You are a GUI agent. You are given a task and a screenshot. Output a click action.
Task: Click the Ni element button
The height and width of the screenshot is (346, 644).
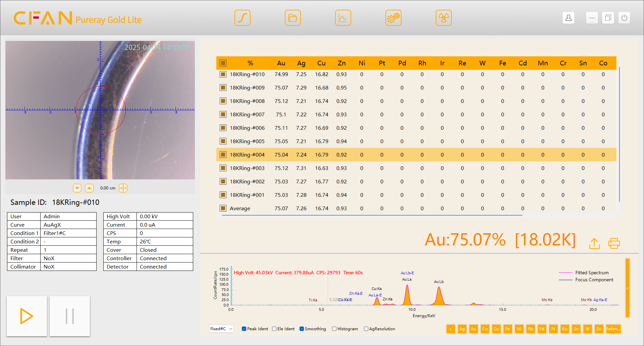(519, 329)
